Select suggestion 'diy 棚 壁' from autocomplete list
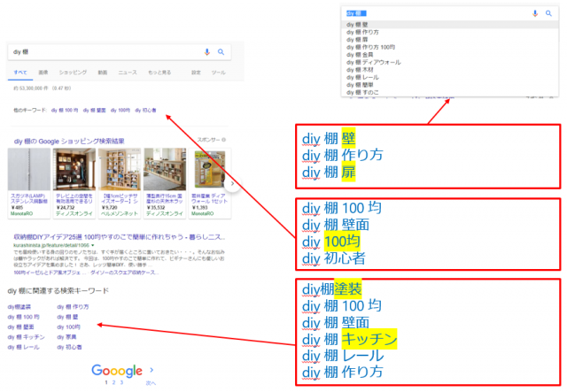Viewport: 567px width, 392px height. coord(358,26)
